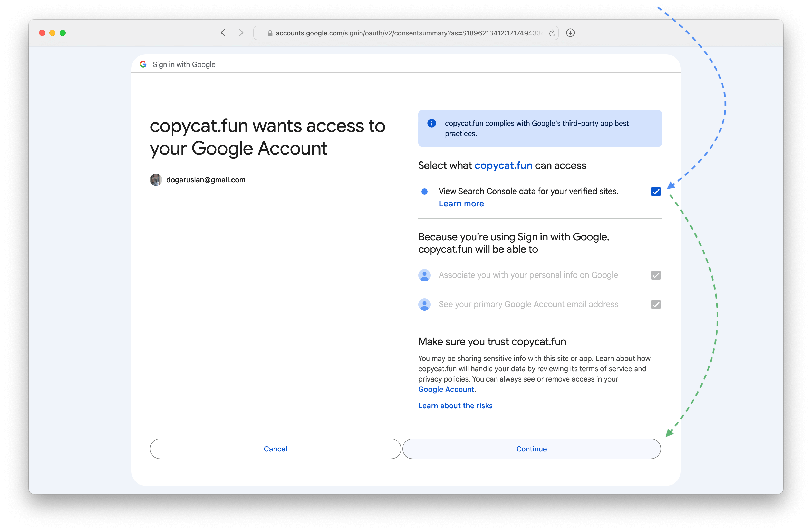The image size is (812, 532).
Task: Uncheck View Search Console data checkbox
Action: coord(655,192)
